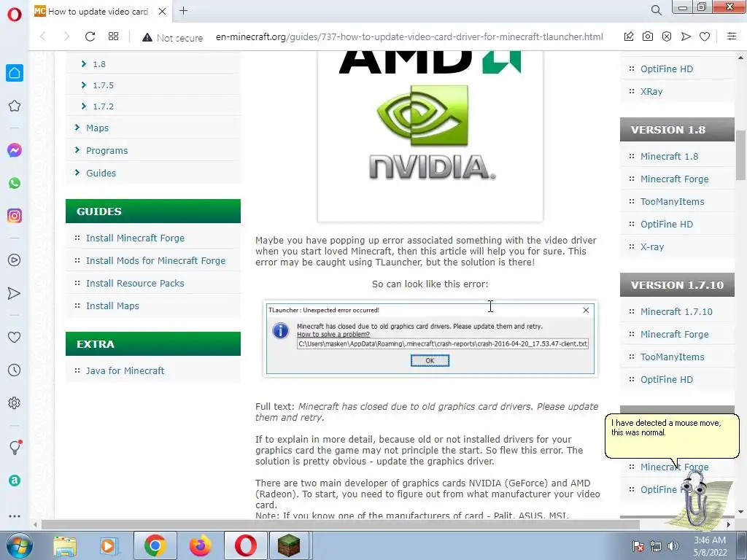Open Minecraft 1.8 link
Viewport: 747px width, 560px height.
(x=669, y=156)
